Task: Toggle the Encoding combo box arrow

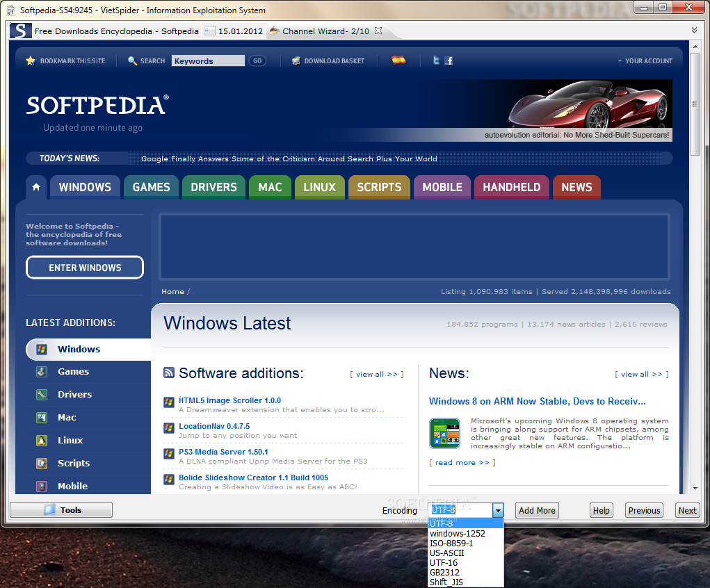Action: tap(498, 510)
